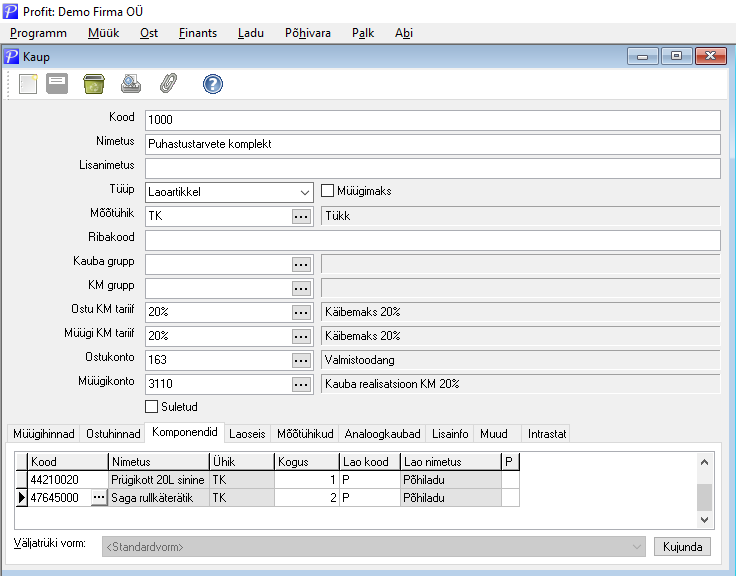The height and width of the screenshot is (576, 736).
Task: Open KM grupp lookup ellipsis button
Action: (x=301, y=288)
